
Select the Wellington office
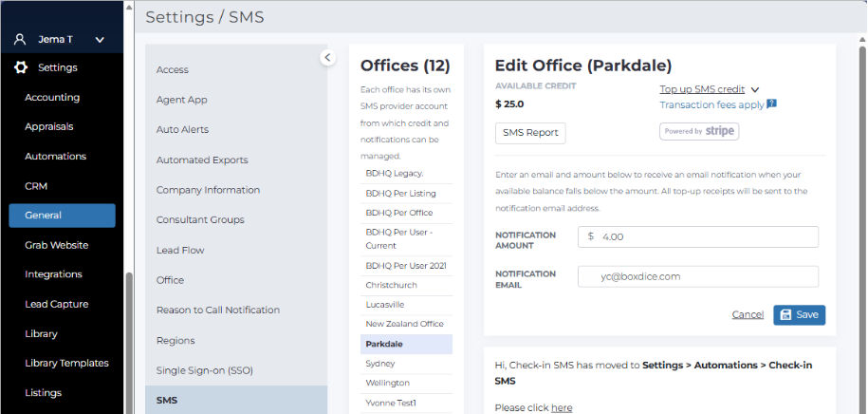[x=406, y=383]
